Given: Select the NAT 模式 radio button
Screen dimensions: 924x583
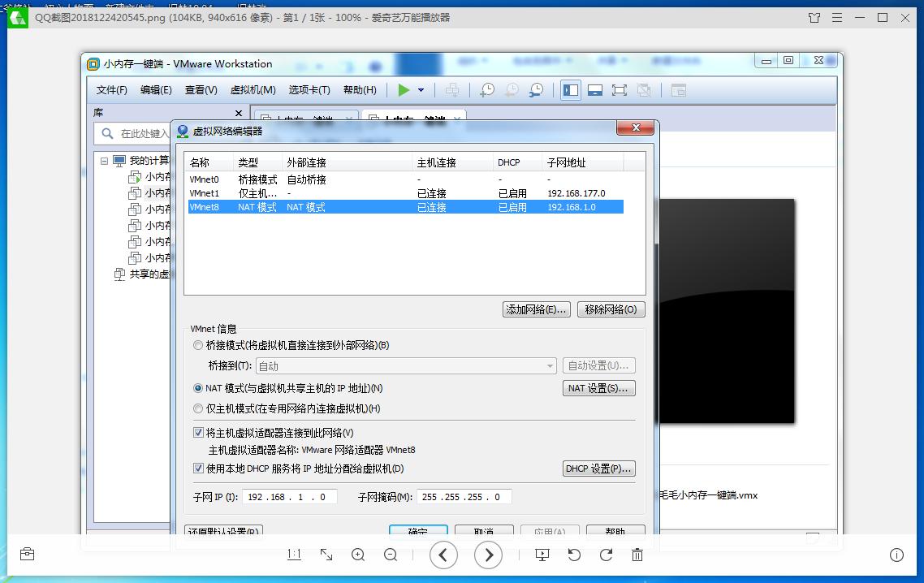Looking at the screenshot, I should click(x=198, y=388).
